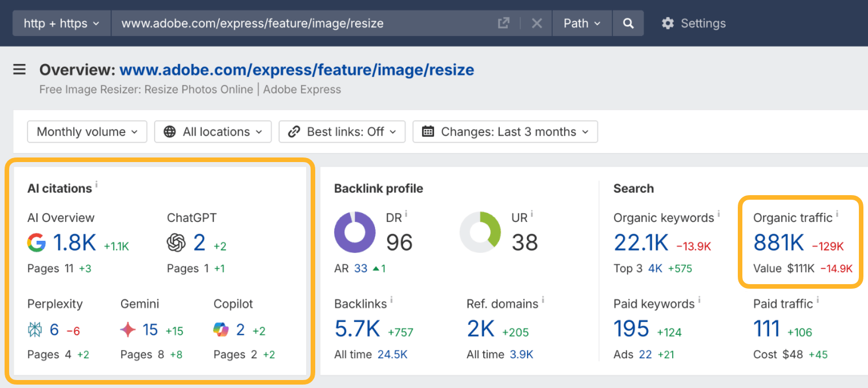Image resolution: width=868 pixels, height=388 pixels.
Task: Click Paid keywords value 195
Action: (x=631, y=329)
